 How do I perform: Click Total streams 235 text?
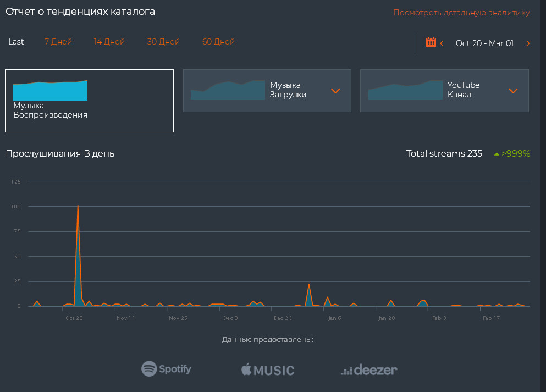click(444, 153)
